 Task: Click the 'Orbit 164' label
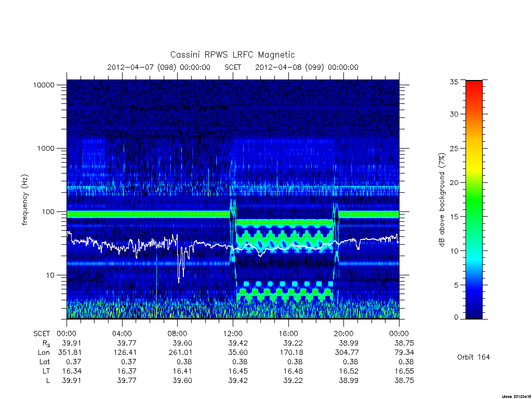[474, 357]
